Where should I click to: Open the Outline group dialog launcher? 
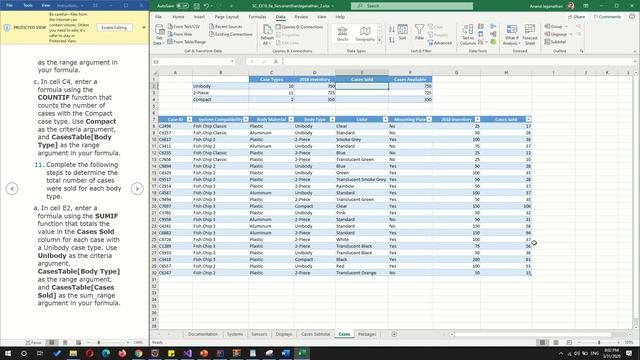coord(581,51)
